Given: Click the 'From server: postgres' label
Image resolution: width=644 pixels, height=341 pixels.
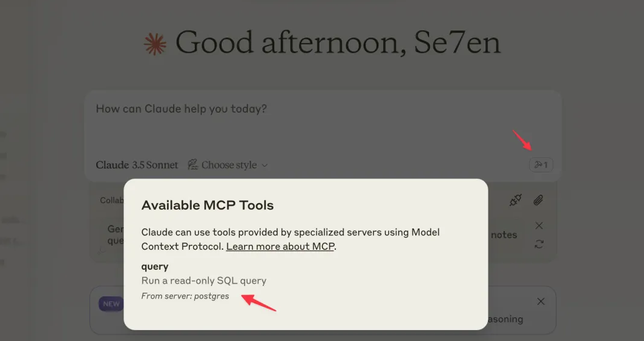Looking at the screenshot, I should pos(185,296).
